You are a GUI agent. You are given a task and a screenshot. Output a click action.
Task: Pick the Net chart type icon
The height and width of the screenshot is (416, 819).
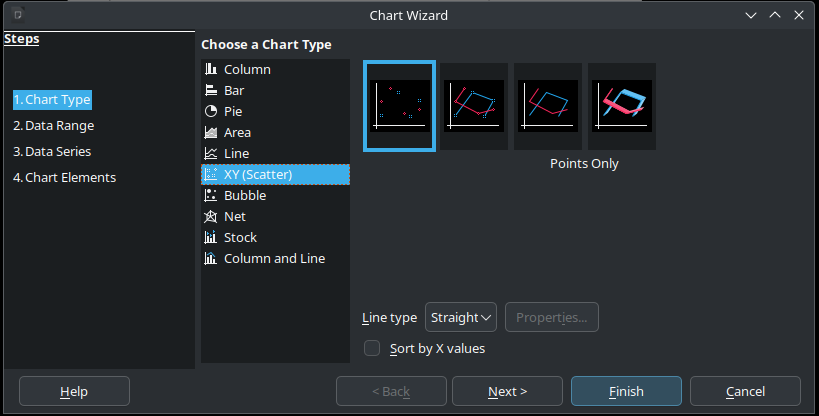coord(211,216)
